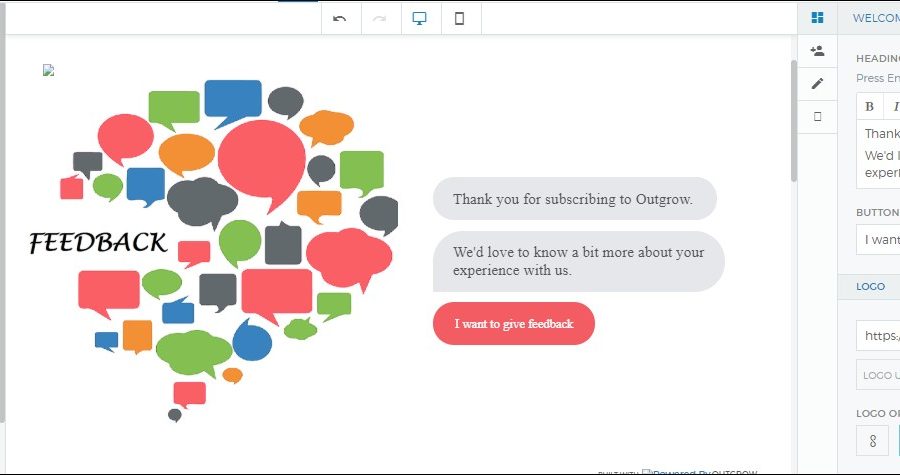
Task: Switch to mobile preview mode
Action: [x=460, y=18]
